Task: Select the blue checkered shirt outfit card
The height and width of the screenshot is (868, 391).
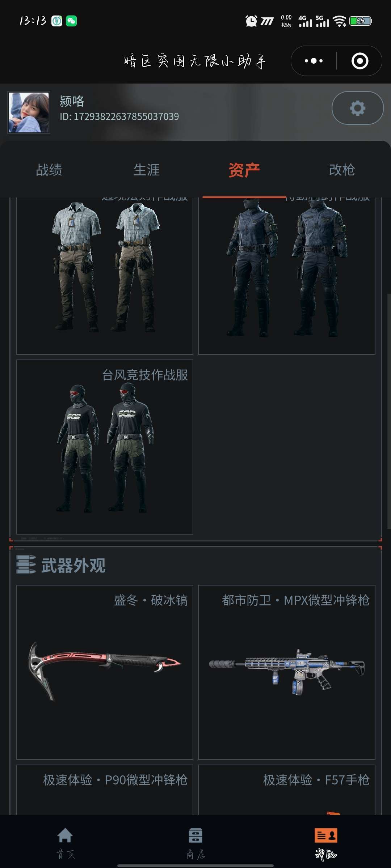Action: [105, 276]
